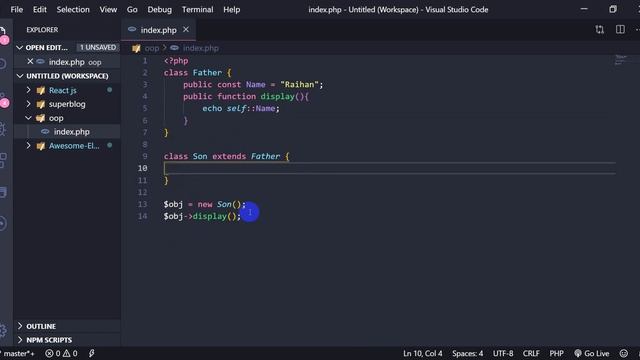The width and height of the screenshot is (640, 360).
Task: Click the code minimap preview
Action: [620, 60]
